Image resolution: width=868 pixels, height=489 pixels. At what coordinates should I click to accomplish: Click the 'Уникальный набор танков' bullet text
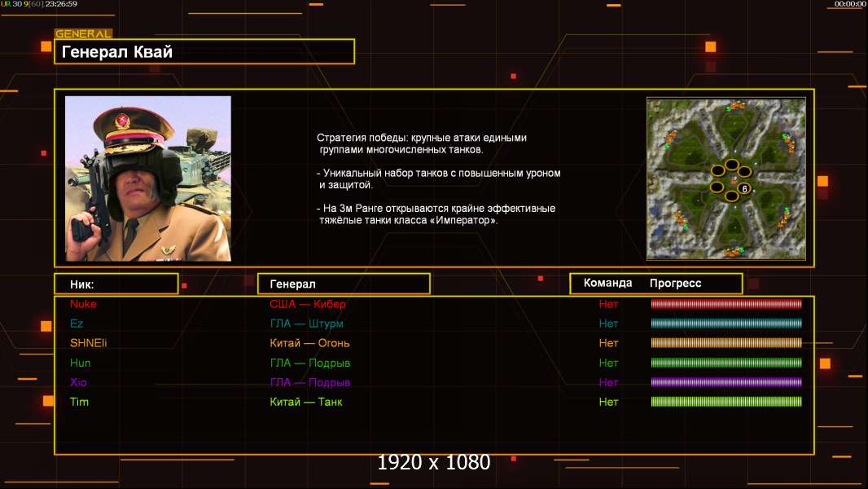pos(438,178)
